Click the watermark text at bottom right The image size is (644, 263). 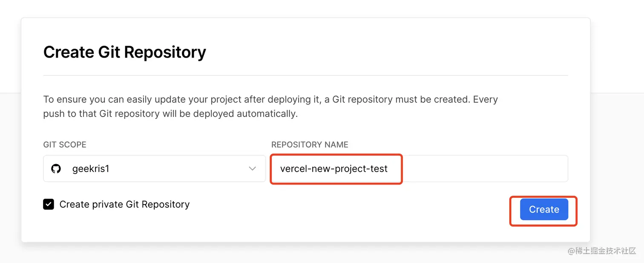point(602,251)
